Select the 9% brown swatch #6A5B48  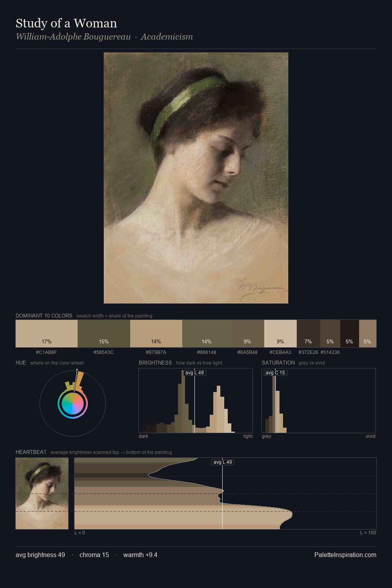pyautogui.click(x=247, y=334)
